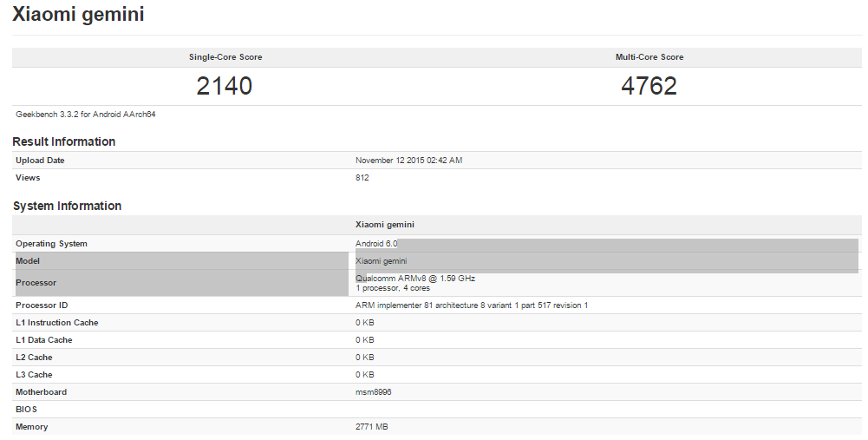The image size is (868, 440).
Task: Select the ARM implementer 81 architecture value
Action: (472, 305)
